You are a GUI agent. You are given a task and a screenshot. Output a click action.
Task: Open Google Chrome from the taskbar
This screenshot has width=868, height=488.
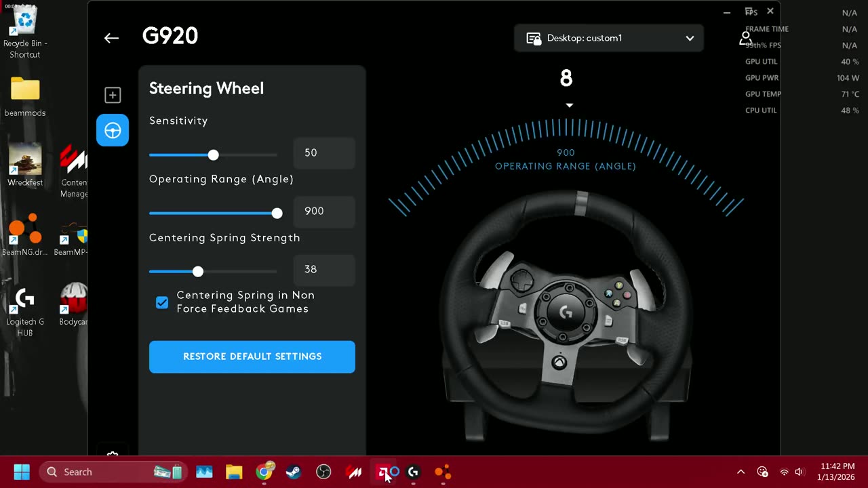click(264, 472)
